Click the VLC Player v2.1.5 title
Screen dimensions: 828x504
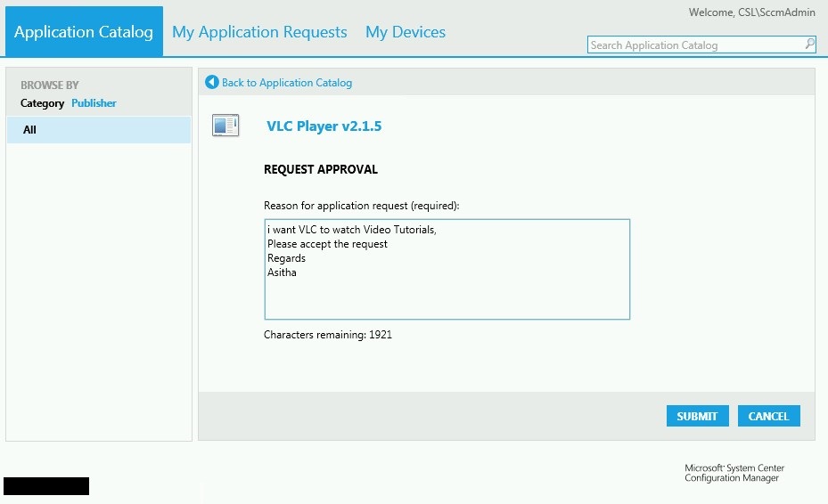(x=324, y=126)
